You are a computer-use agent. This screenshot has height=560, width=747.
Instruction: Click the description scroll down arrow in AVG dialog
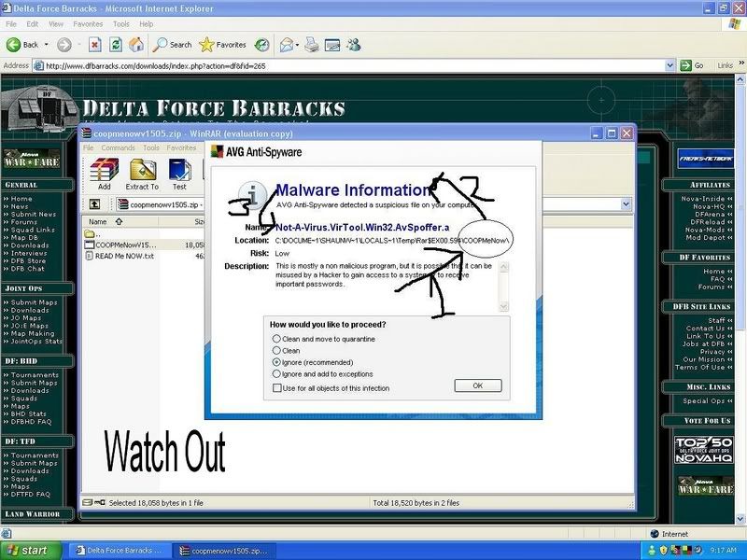pos(503,307)
